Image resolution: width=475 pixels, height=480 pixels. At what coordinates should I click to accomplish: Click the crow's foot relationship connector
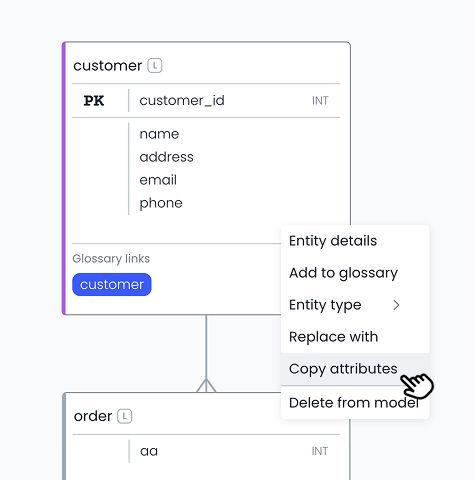(x=206, y=385)
